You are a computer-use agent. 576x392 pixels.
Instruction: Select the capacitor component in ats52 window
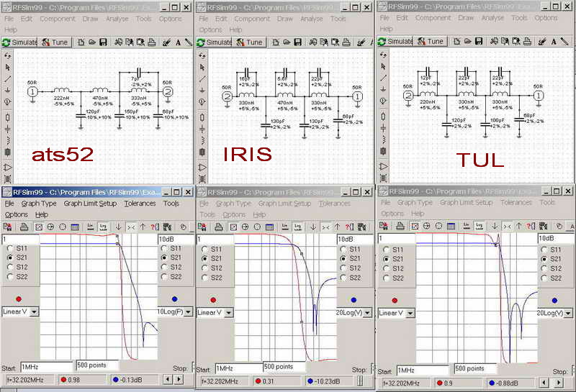point(8,129)
